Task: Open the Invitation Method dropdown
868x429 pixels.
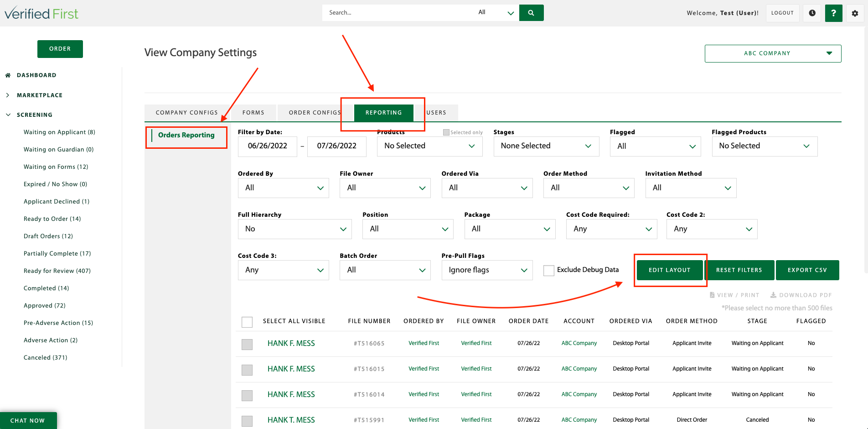Action: (691, 188)
